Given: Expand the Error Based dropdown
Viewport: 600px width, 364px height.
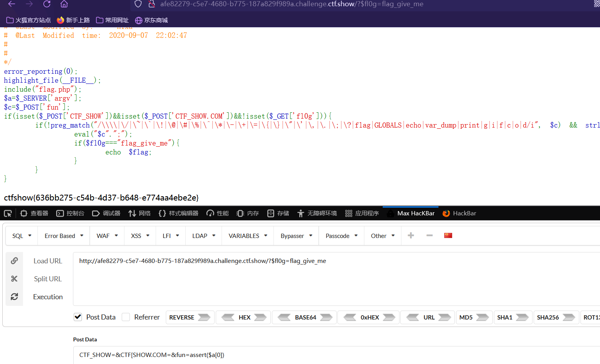Looking at the screenshot, I should point(64,236).
